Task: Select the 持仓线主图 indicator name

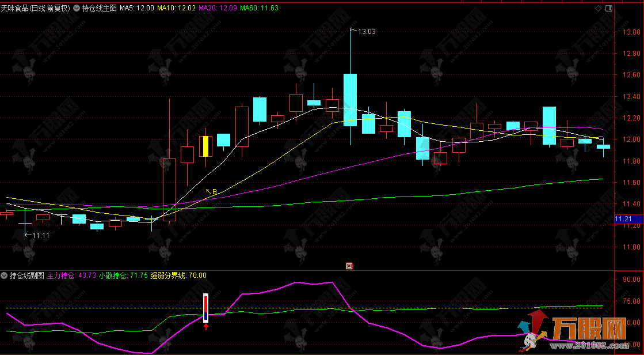Action: pos(100,8)
